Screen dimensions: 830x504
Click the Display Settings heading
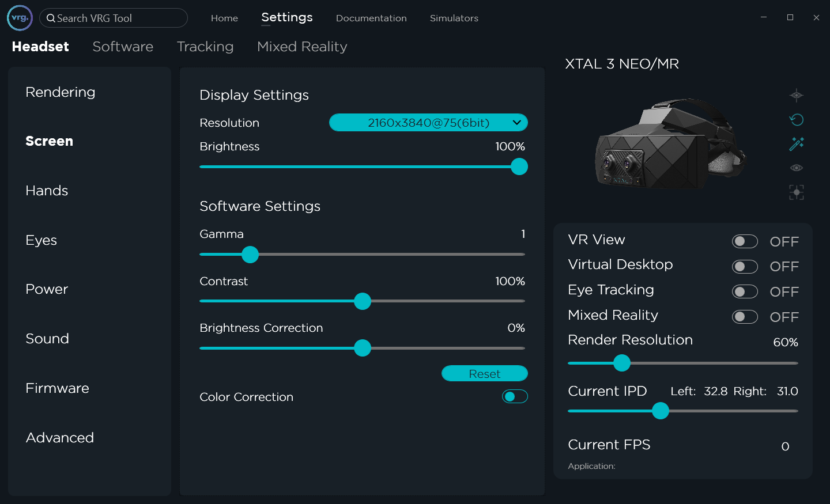point(254,95)
